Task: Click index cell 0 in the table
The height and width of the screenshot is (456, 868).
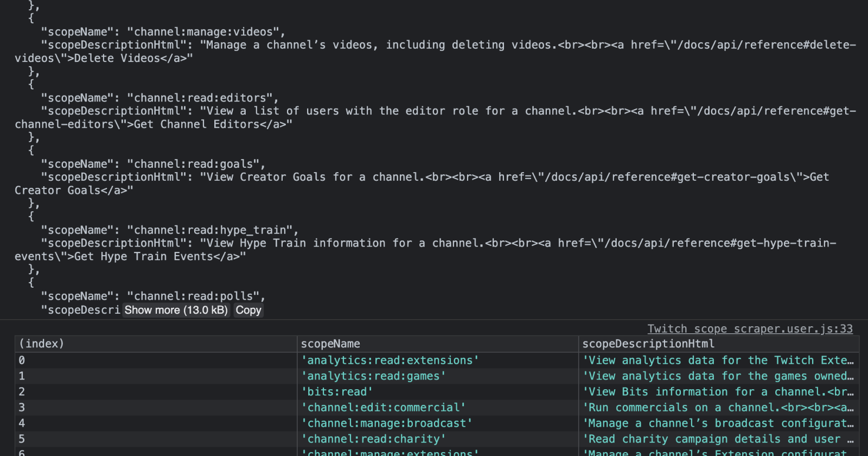Action: pos(156,360)
